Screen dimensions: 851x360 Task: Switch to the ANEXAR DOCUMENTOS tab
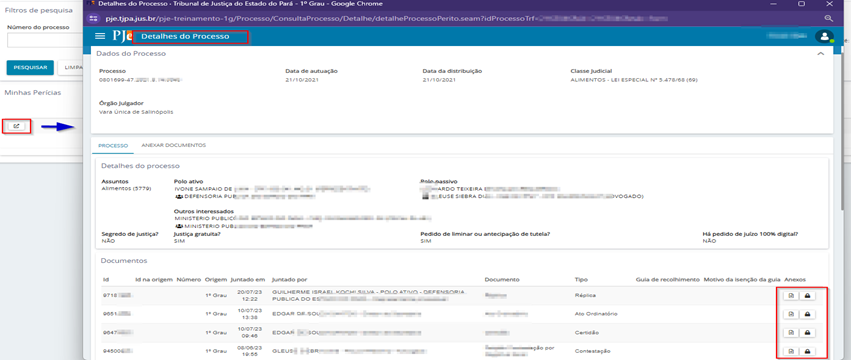[173, 146]
